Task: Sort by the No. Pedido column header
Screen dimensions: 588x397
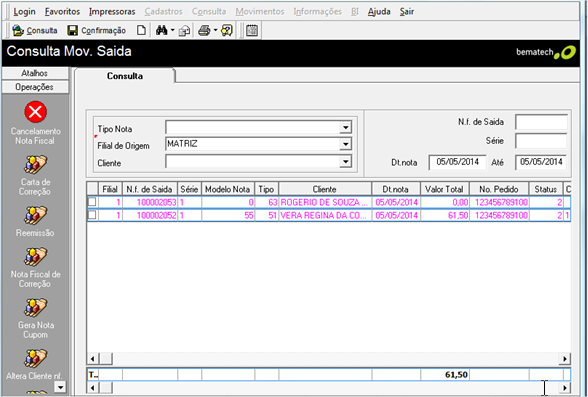Action: 499,189
